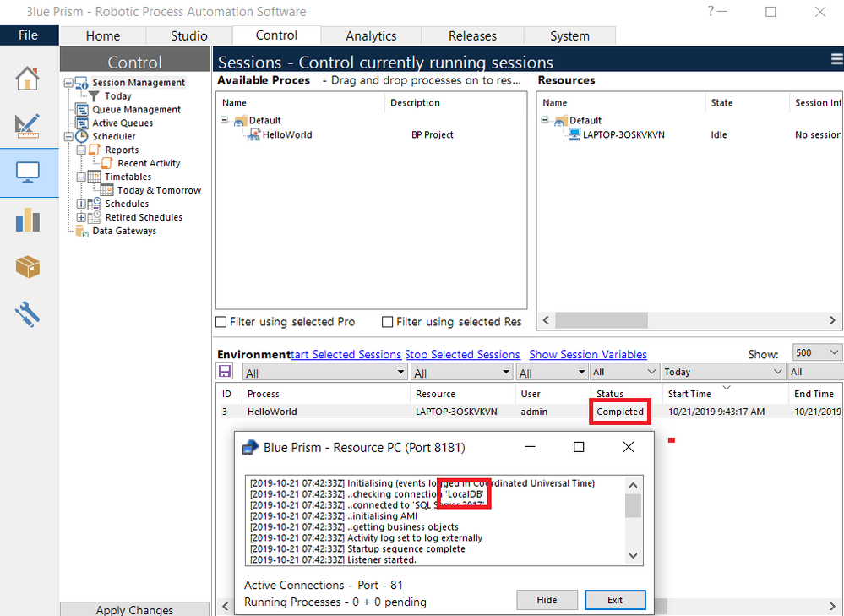Switch to the Studio tab
This screenshot has width=844, height=616.
click(189, 36)
